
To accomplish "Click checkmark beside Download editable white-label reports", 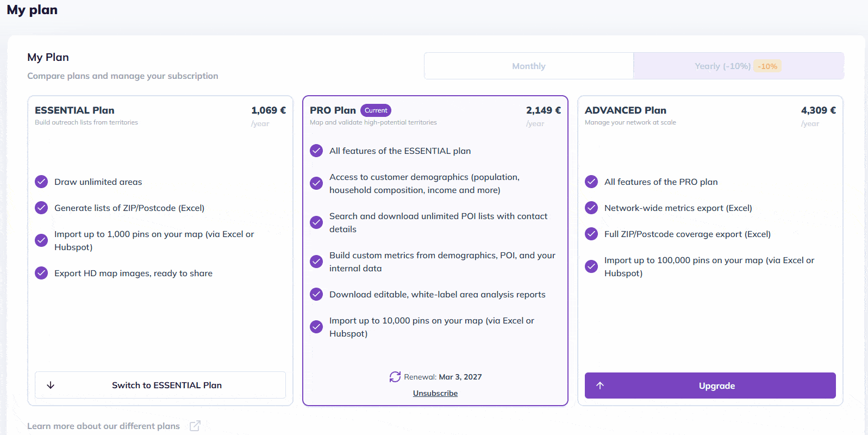I will [x=316, y=294].
